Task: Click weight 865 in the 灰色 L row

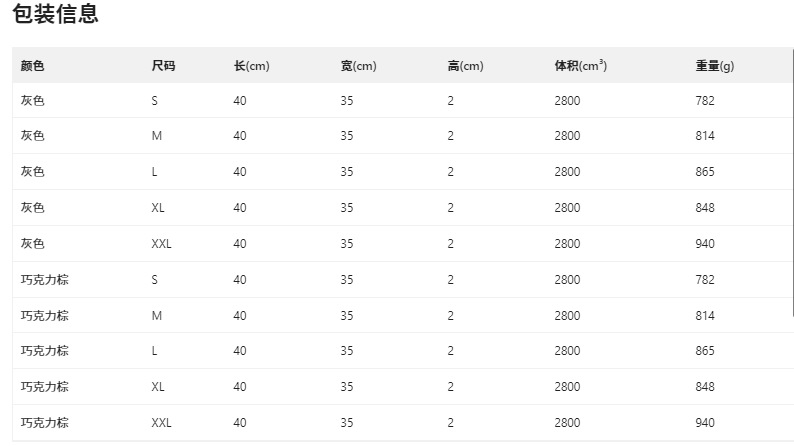Action: 705,172
